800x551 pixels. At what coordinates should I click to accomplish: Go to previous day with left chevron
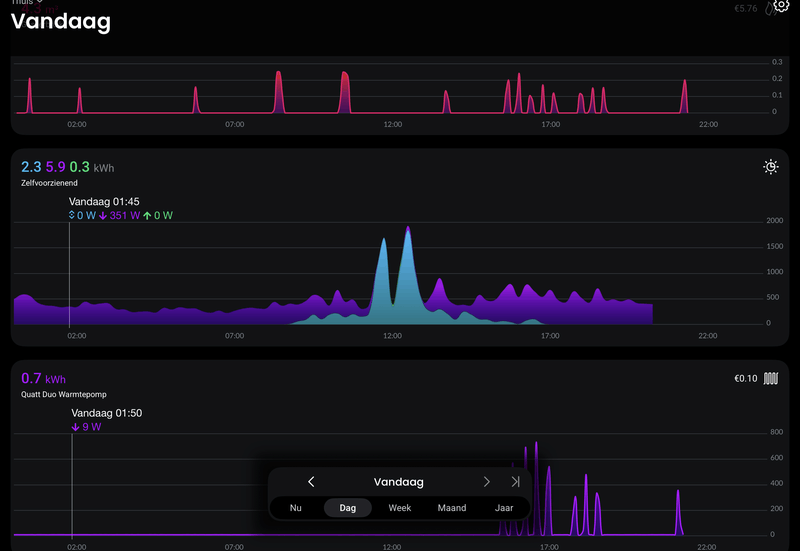(311, 482)
